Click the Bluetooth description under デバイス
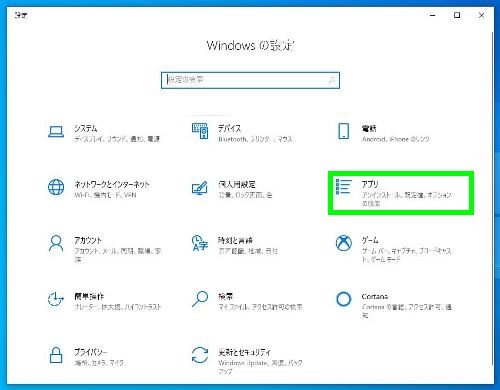 [255, 139]
